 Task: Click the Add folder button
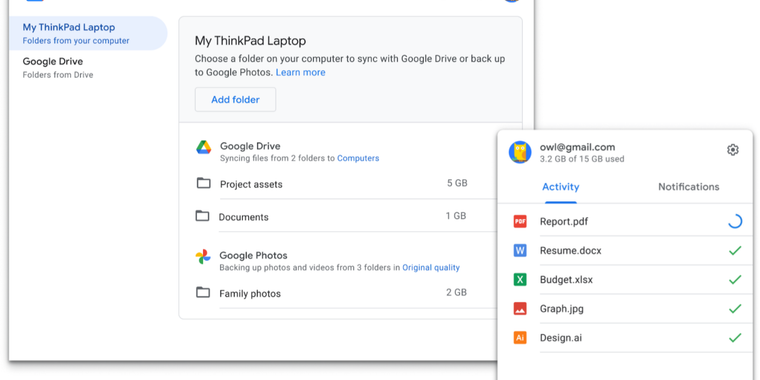tap(236, 99)
